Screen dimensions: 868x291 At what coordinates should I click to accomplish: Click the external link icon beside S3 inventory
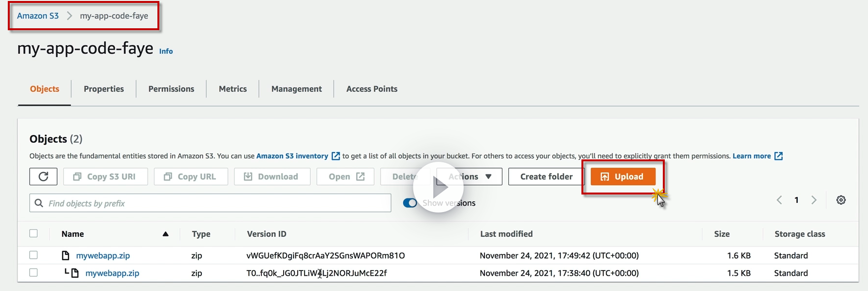point(336,156)
